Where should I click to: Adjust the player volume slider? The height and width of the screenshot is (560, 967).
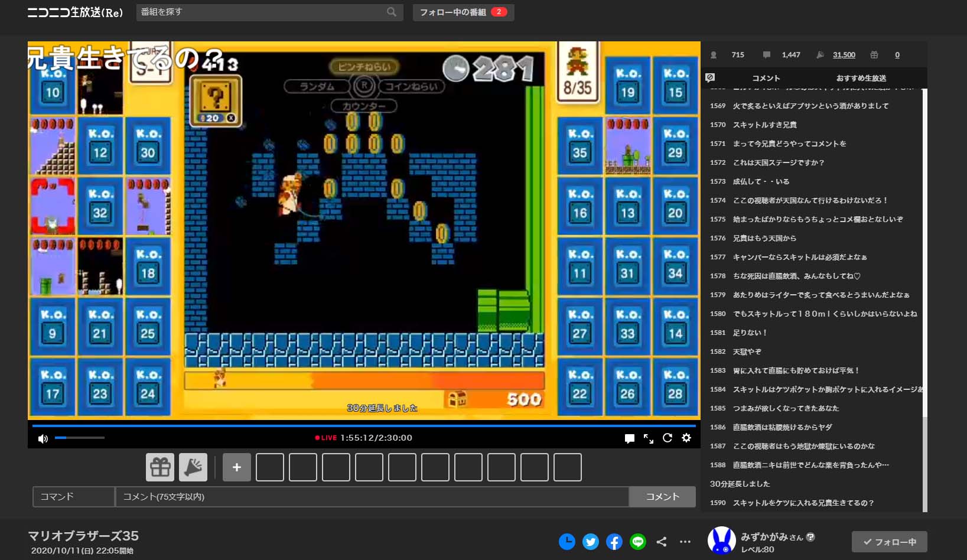79,438
